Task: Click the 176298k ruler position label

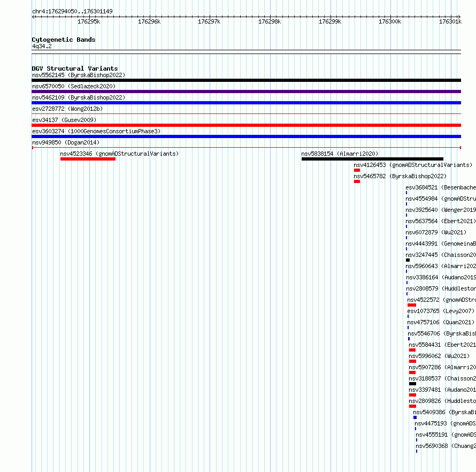Action: [270, 21]
